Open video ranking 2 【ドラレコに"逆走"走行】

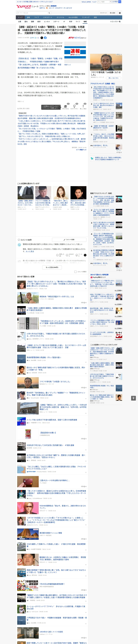click(x=104, y=213)
